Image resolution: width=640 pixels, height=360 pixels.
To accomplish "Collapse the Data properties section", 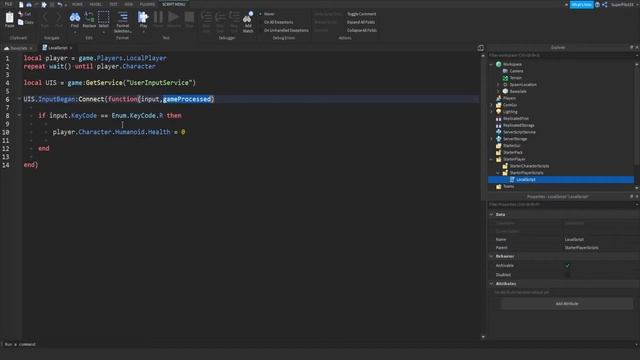I will pyautogui.click(x=491, y=214).
